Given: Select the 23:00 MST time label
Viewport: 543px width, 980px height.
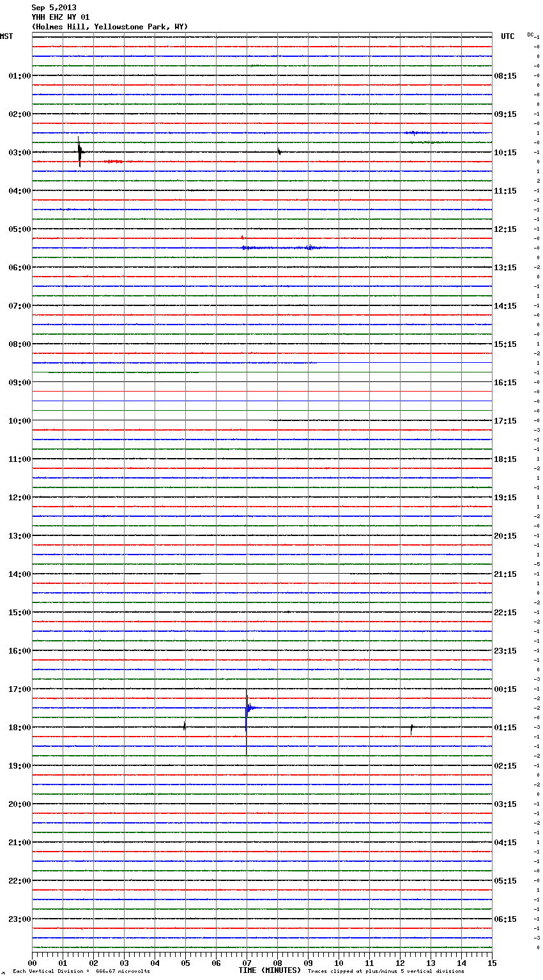Looking at the screenshot, I should 19,919.
